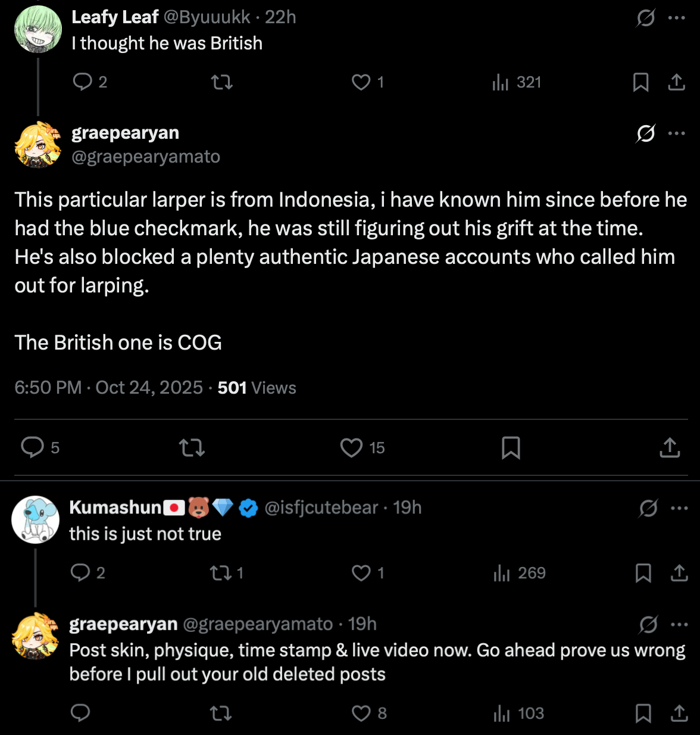The image size is (700, 735).
Task: Open Kumashun's profile name link
Action: (115, 507)
